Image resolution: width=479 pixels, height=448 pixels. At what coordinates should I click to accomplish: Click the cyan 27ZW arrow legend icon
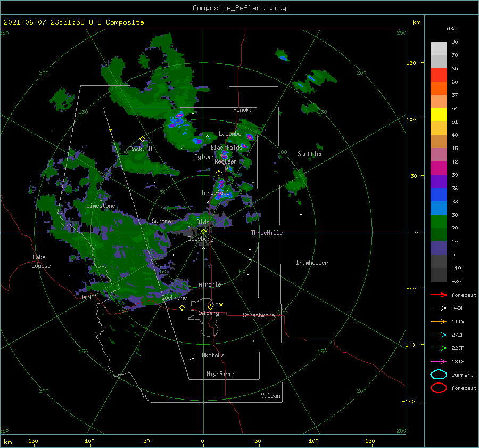pos(439,335)
